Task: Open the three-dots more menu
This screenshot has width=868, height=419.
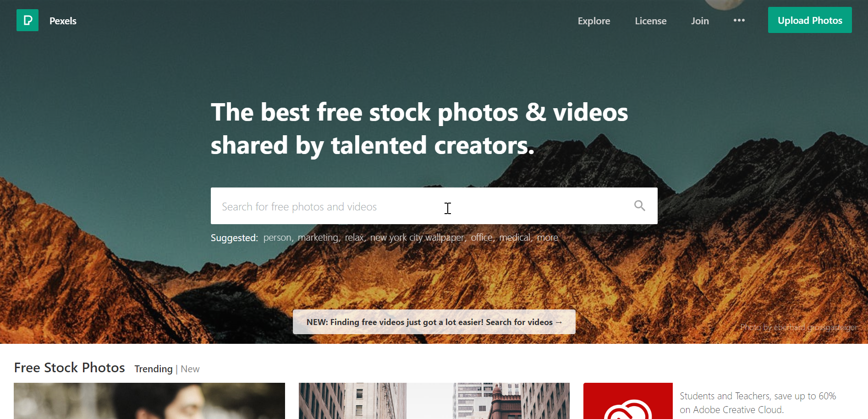Action: click(739, 21)
